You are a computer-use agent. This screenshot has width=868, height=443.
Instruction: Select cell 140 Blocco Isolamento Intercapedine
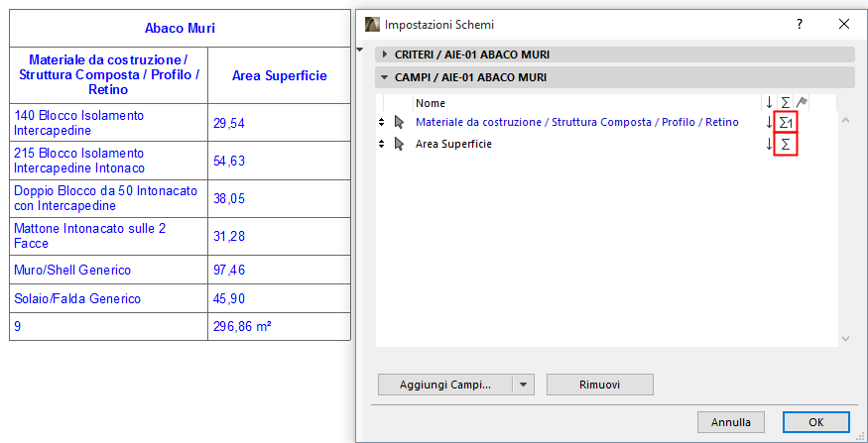pyautogui.click(x=109, y=123)
